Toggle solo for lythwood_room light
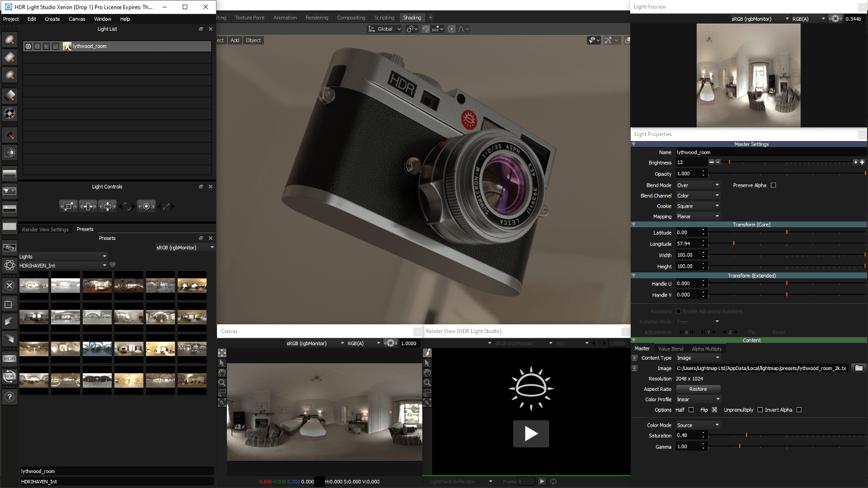 [x=37, y=46]
